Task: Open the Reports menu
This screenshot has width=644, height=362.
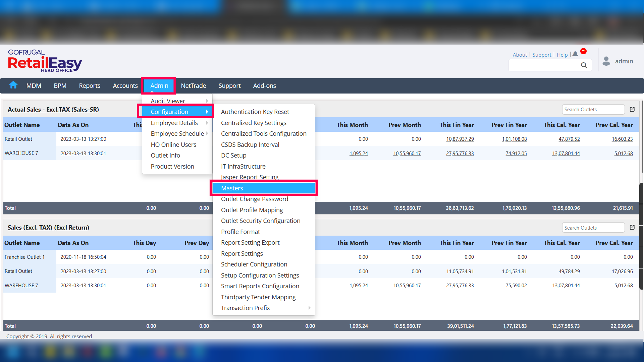Action: click(90, 86)
